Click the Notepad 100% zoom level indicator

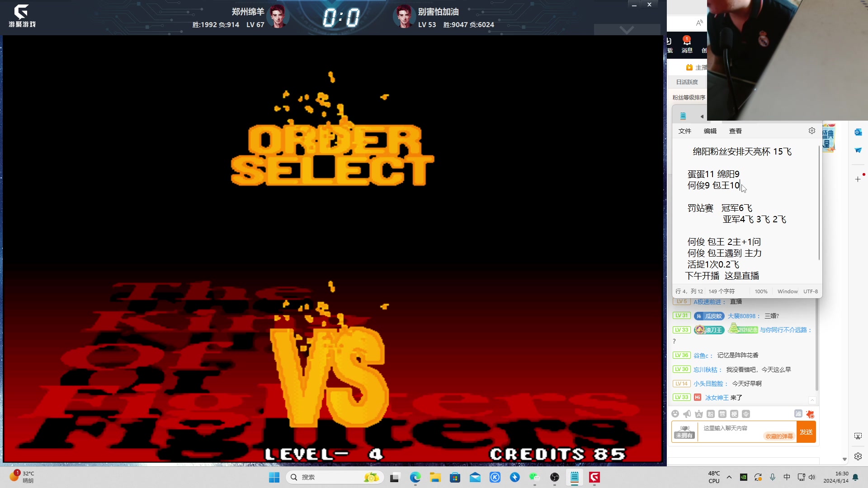761,291
